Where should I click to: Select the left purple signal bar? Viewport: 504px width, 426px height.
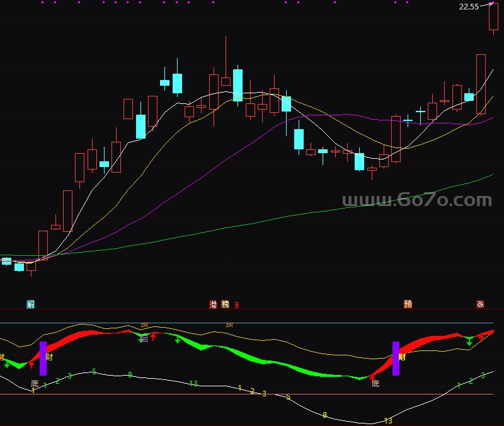click(43, 358)
